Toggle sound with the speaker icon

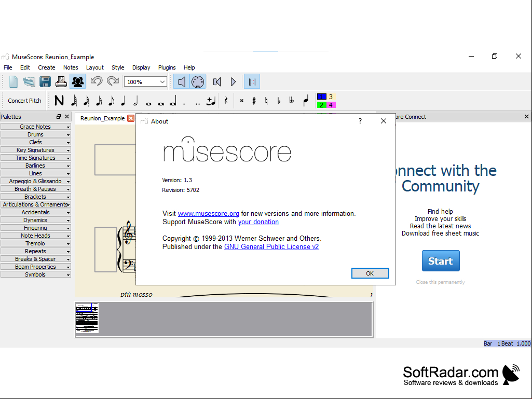point(182,82)
